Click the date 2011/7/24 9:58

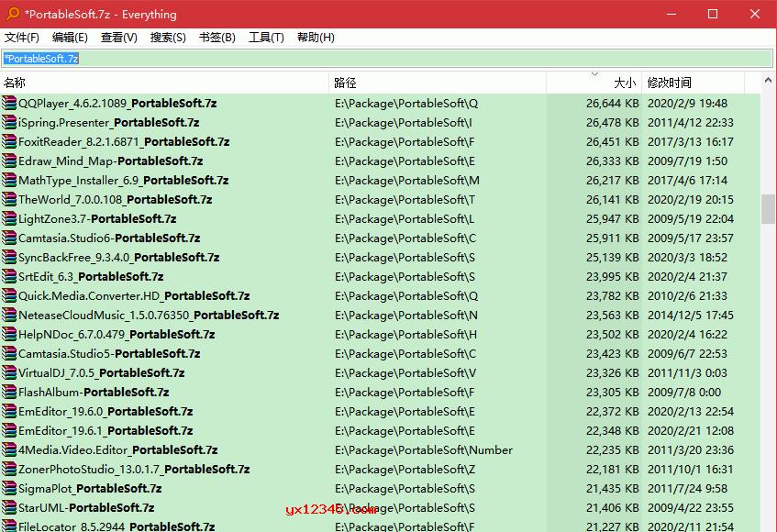687,488
